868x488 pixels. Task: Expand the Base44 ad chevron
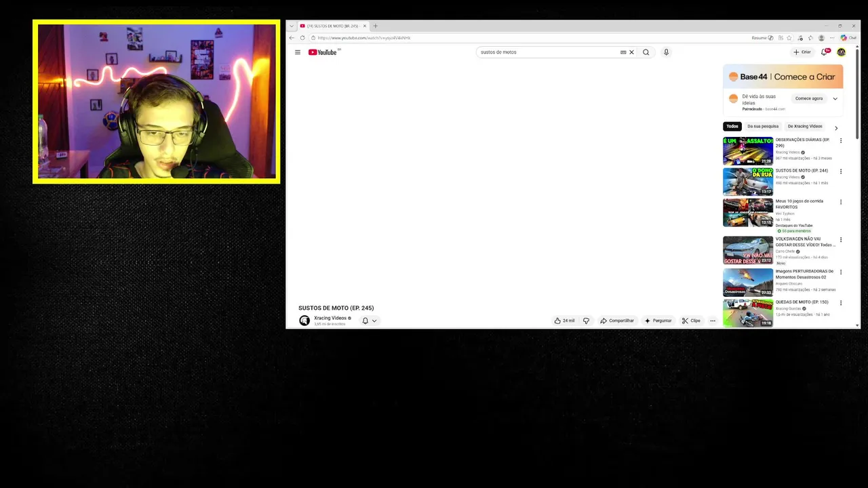tap(835, 98)
